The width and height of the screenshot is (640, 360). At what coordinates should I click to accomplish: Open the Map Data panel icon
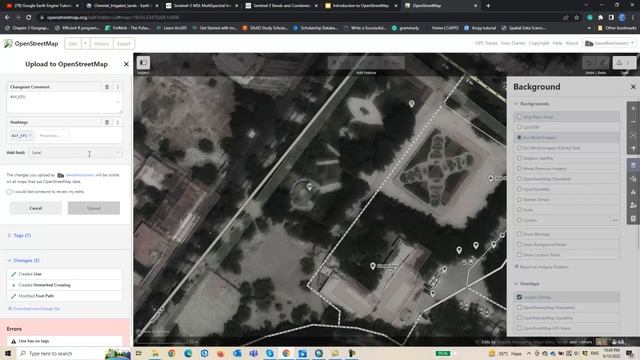633,179
